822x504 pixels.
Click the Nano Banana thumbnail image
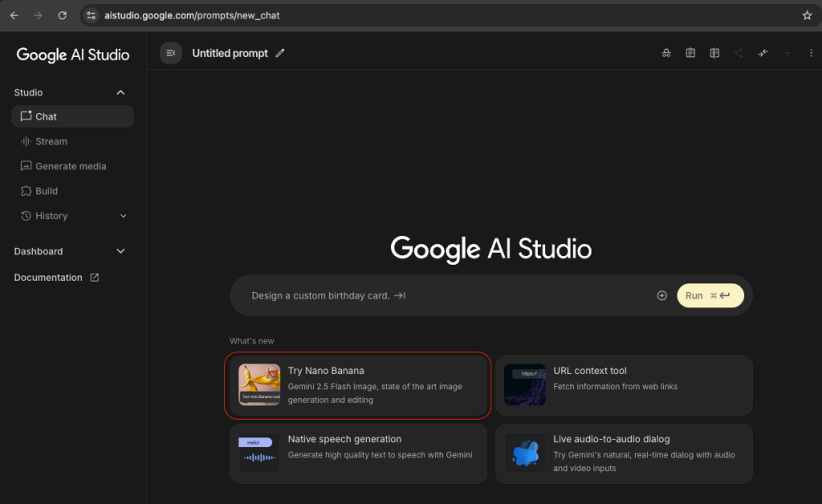pyautogui.click(x=259, y=384)
